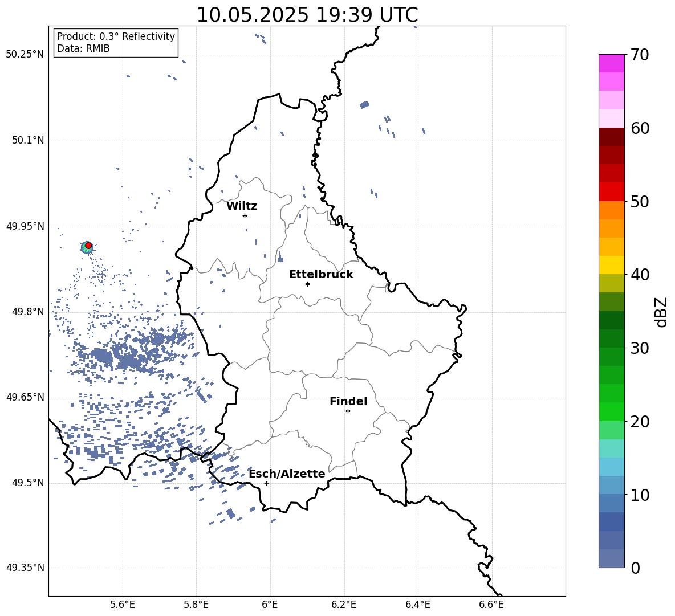
Task: Click the dense radar echo cluster near 49.73°N west of Luxembourg
Action: pos(129,355)
